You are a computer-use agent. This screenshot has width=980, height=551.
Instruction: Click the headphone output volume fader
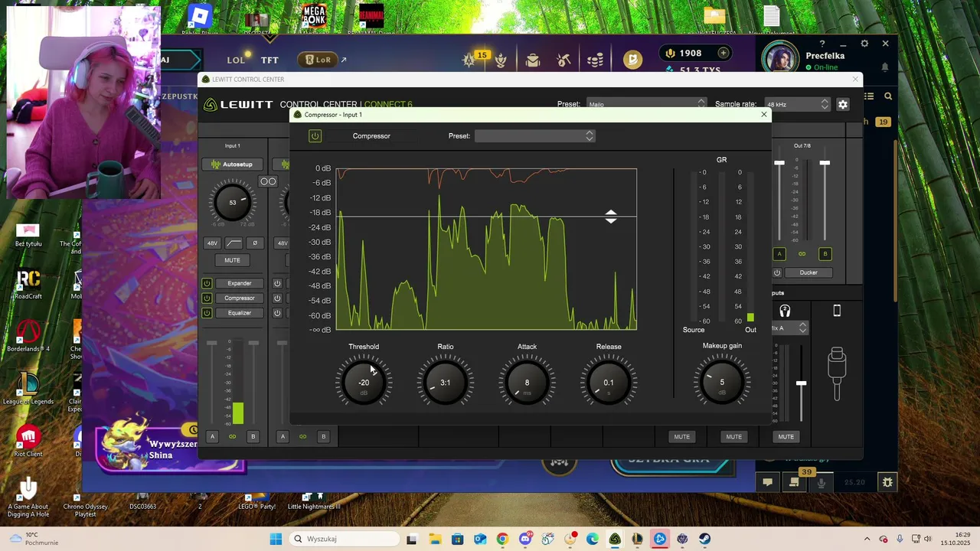click(x=801, y=383)
